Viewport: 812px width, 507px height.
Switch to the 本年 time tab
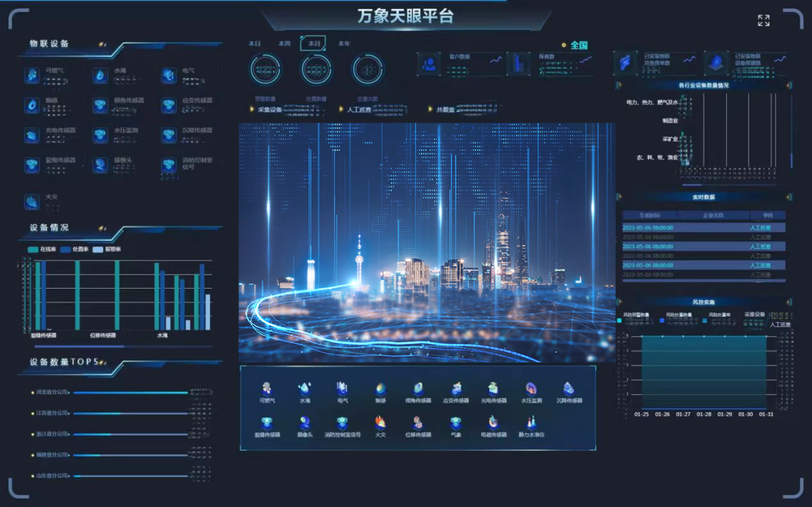344,44
